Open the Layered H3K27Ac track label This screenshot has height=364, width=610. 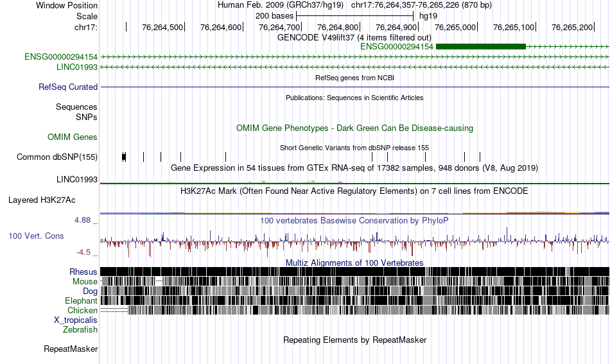pos(42,200)
